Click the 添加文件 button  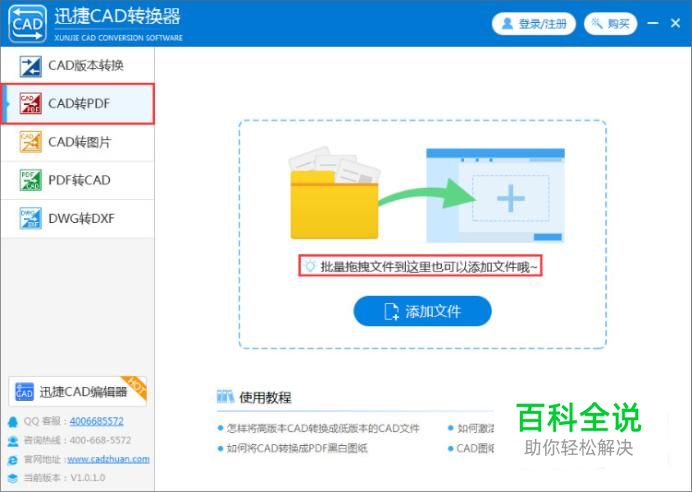pyautogui.click(x=422, y=311)
